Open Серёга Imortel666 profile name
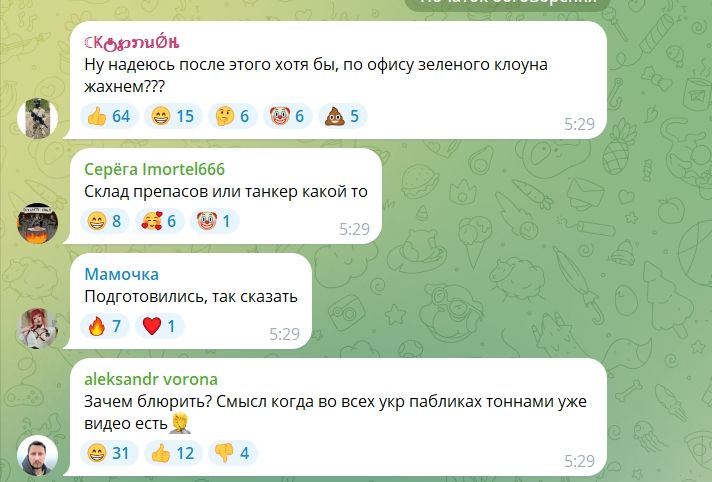The image size is (712, 482). pos(154,169)
